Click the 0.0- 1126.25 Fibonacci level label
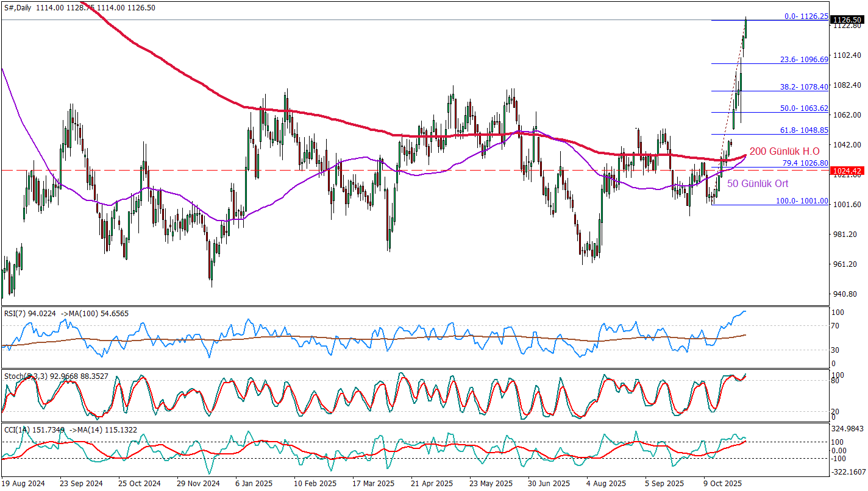Viewport: 868px width, 491px height. pos(805,16)
